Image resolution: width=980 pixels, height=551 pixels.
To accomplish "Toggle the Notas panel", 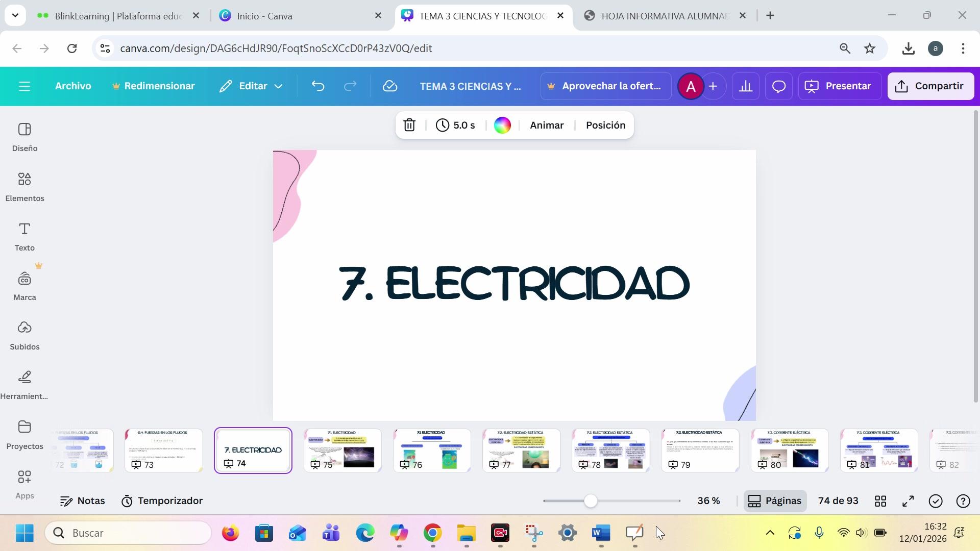I will point(82,502).
